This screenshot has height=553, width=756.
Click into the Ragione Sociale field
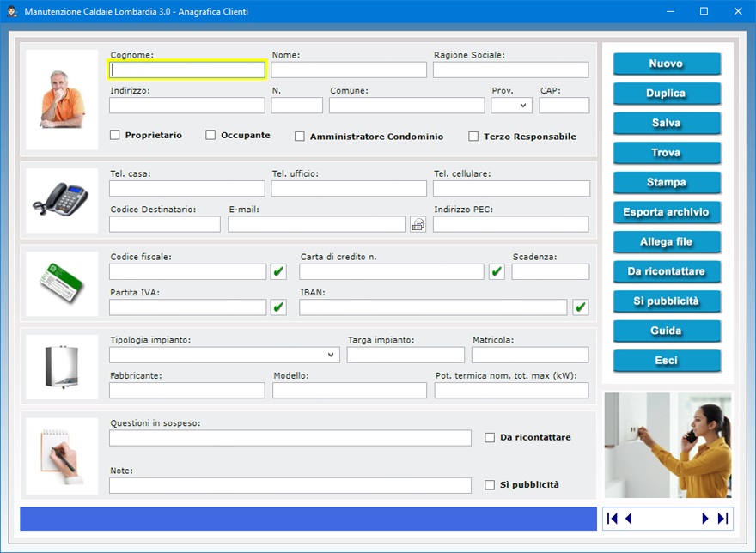(x=510, y=70)
